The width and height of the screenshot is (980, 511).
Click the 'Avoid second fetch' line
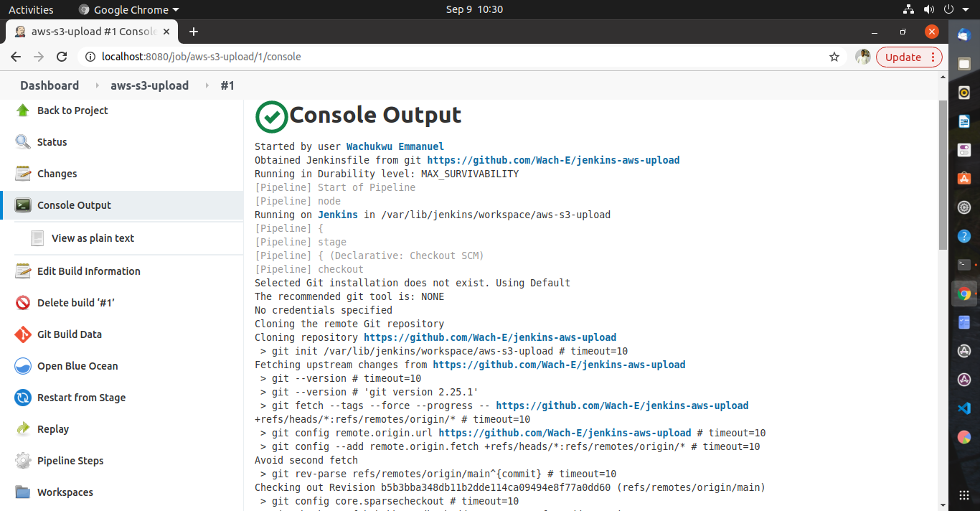[306, 460]
